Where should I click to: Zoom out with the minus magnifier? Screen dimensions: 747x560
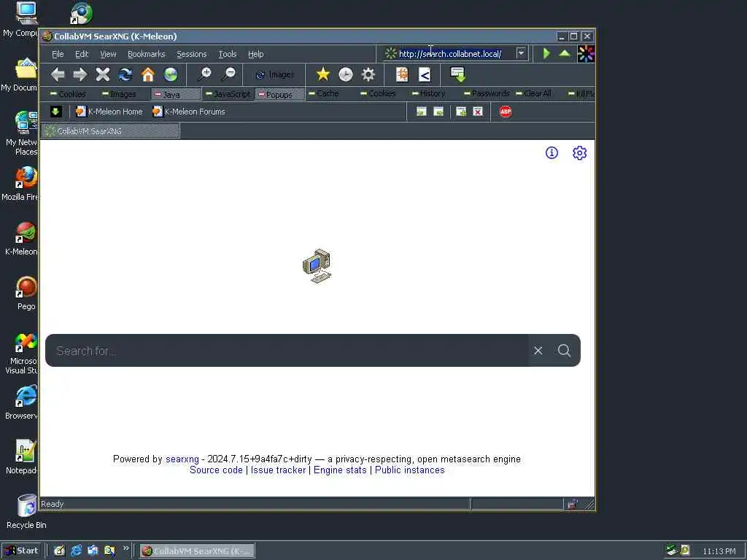228,74
